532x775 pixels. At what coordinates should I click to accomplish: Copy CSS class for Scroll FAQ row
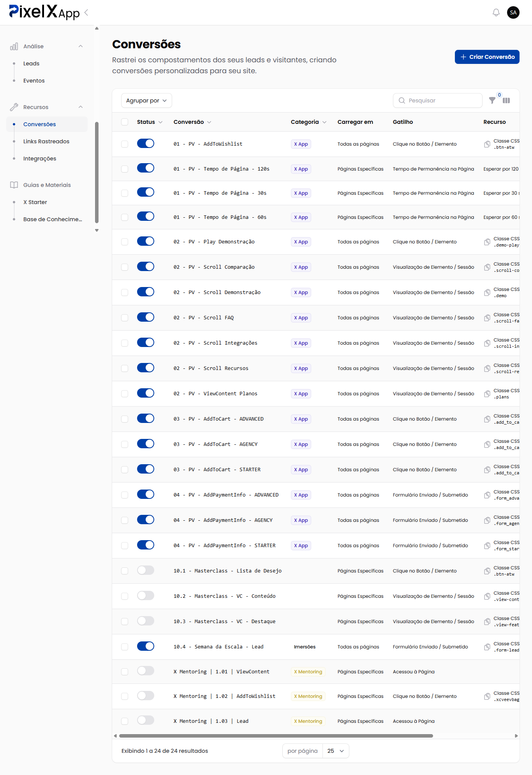pyautogui.click(x=487, y=318)
